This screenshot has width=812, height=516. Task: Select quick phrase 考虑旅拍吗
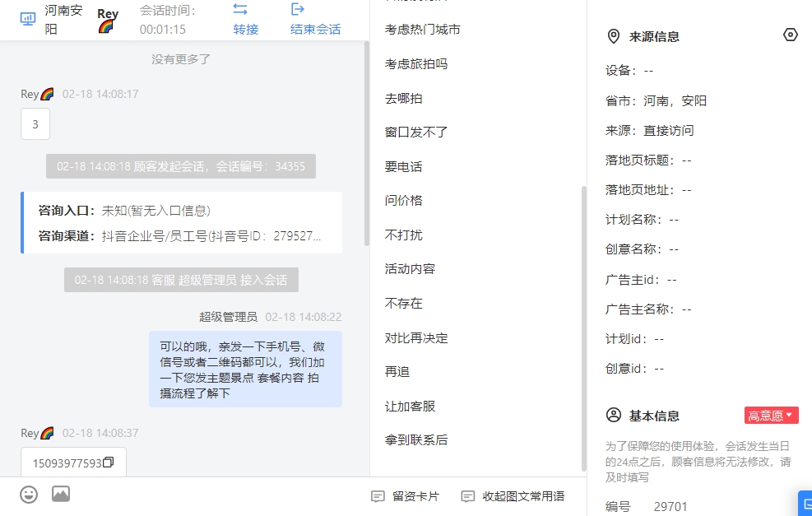click(x=416, y=63)
